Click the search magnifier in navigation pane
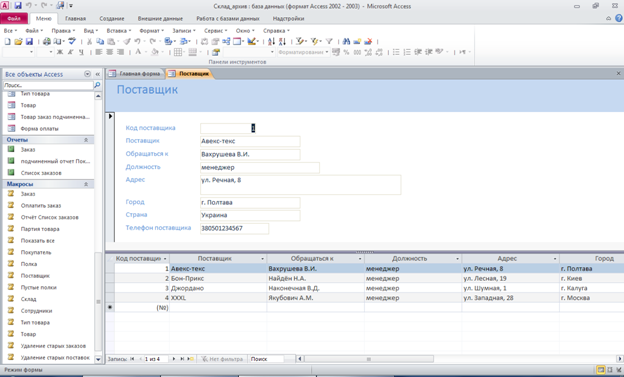Viewport: 624px width, 377px height. (97, 85)
